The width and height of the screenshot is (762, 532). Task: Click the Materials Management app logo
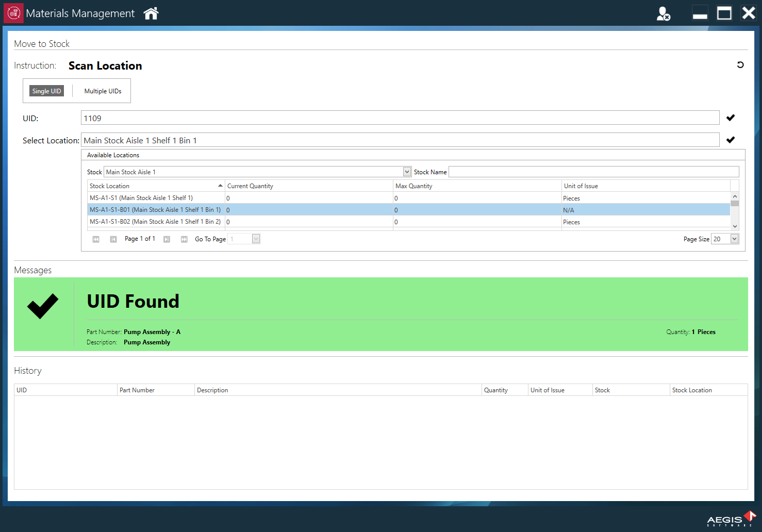13,13
